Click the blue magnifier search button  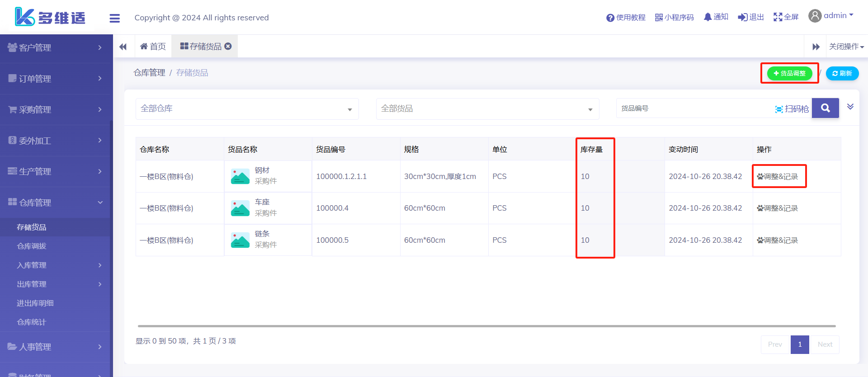pos(825,108)
